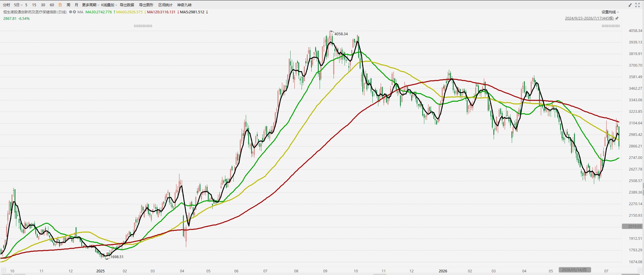Select the 60 minute period tab
This screenshot has height=275, width=644.
click(x=52, y=5)
